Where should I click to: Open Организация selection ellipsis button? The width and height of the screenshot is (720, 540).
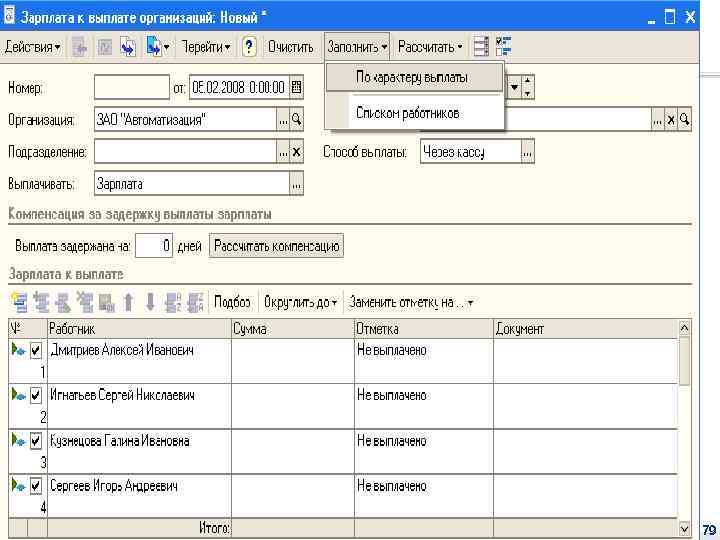point(283,120)
